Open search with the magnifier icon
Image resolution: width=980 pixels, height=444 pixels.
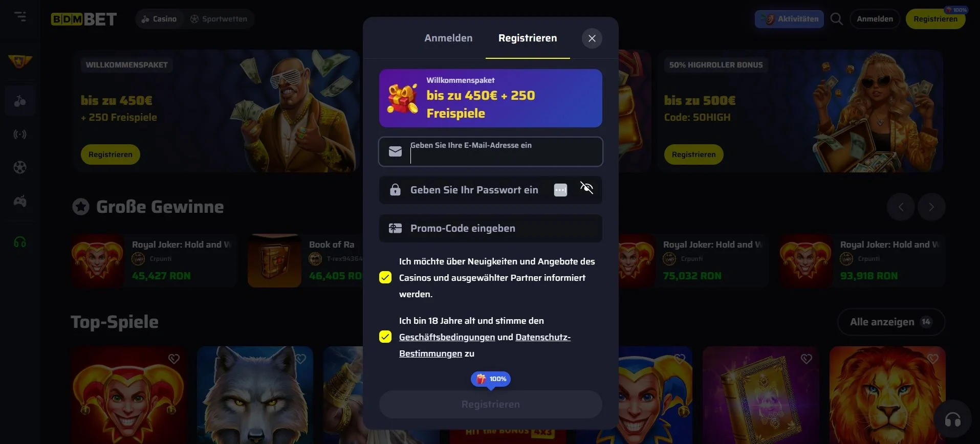pos(837,19)
